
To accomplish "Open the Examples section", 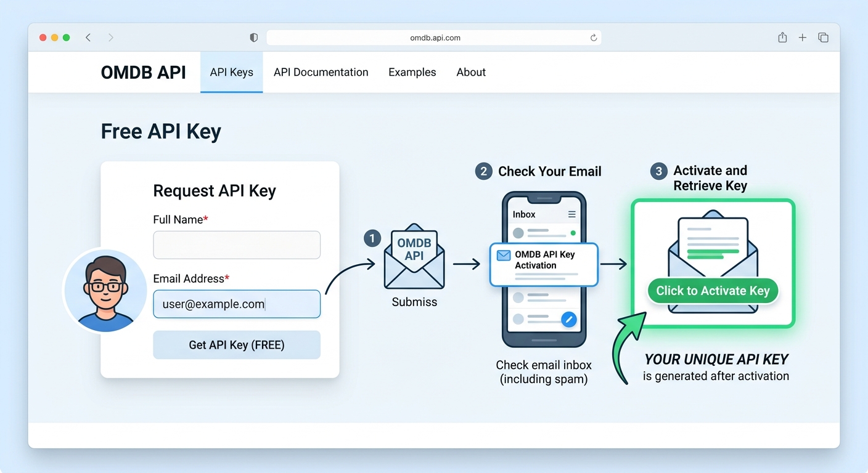I will 412,72.
